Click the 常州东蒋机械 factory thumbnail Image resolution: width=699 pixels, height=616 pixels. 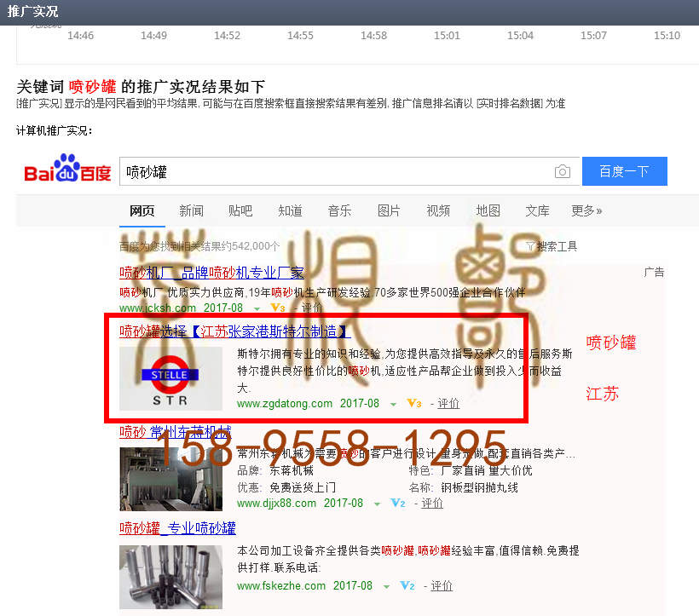170,480
